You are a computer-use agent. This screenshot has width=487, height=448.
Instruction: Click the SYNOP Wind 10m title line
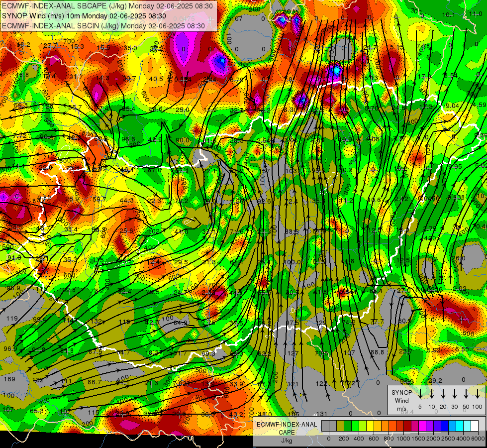(x=84, y=16)
